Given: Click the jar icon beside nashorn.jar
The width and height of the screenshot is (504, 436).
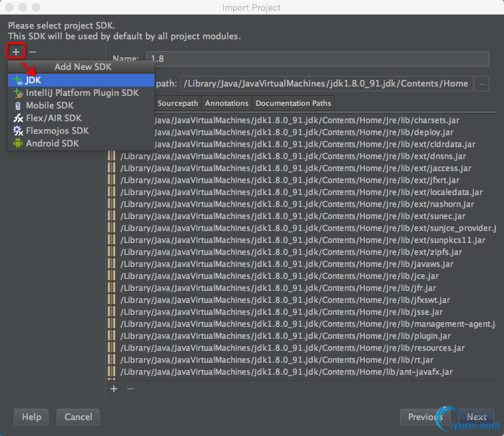Looking at the screenshot, I should (112, 204).
